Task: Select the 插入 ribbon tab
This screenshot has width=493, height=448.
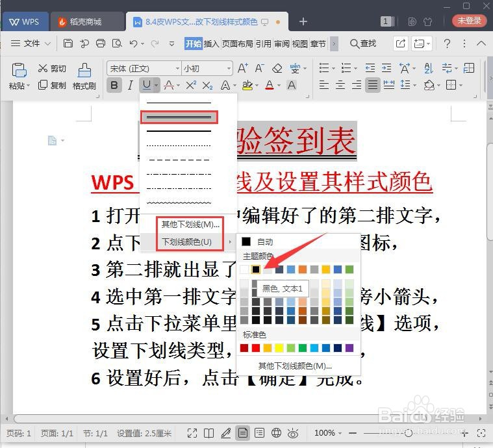Action: point(211,44)
